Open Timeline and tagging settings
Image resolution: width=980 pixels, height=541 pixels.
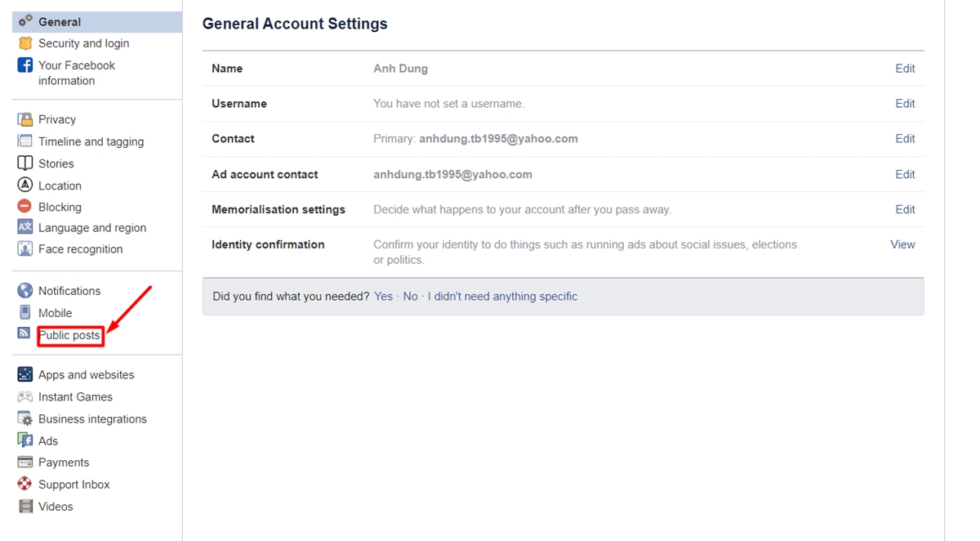[x=91, y=141]
